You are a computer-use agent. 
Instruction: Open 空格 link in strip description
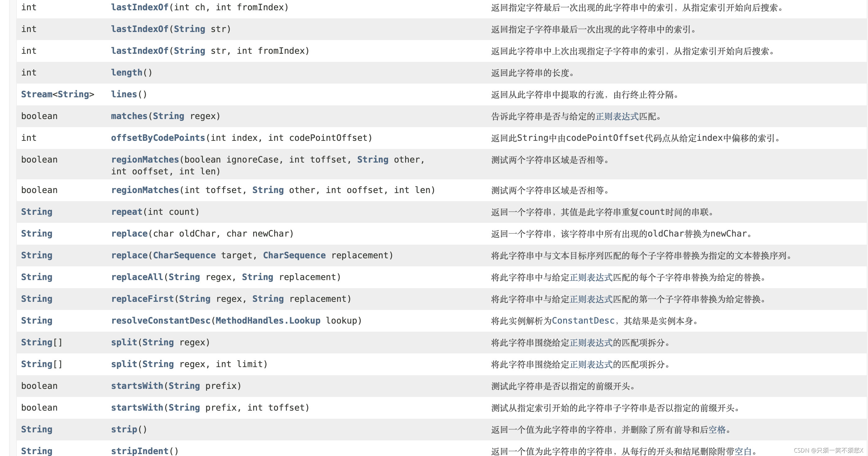717,430
